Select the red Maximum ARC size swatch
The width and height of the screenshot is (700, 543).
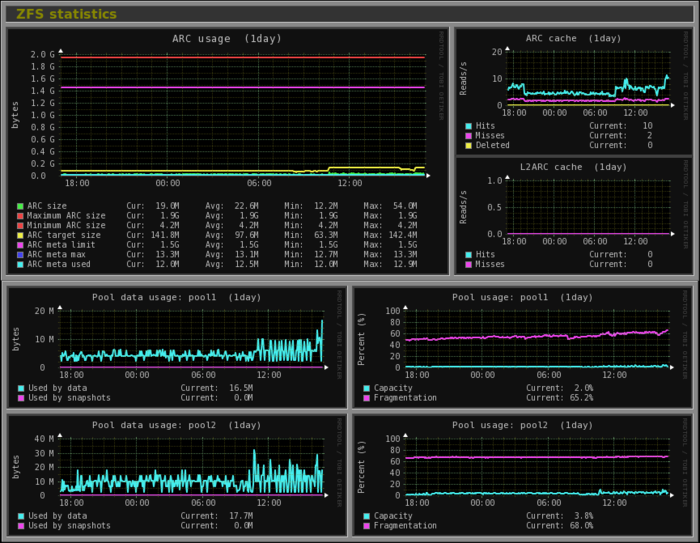pyautogui.click(x=20, y=215)
